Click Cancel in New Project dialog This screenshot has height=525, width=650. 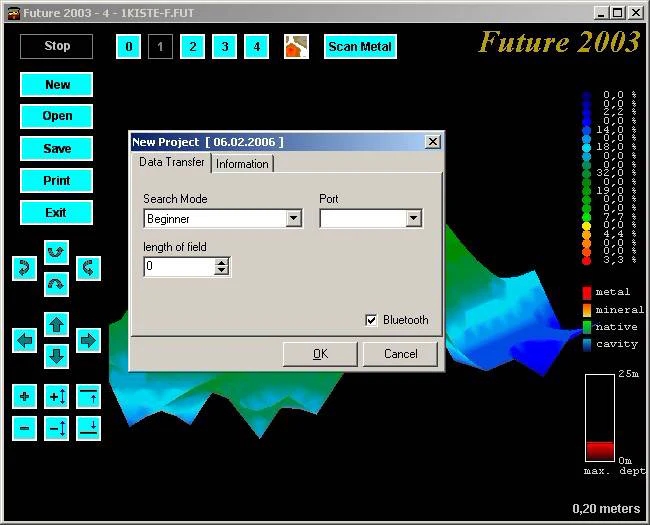(x=400, y=354)
